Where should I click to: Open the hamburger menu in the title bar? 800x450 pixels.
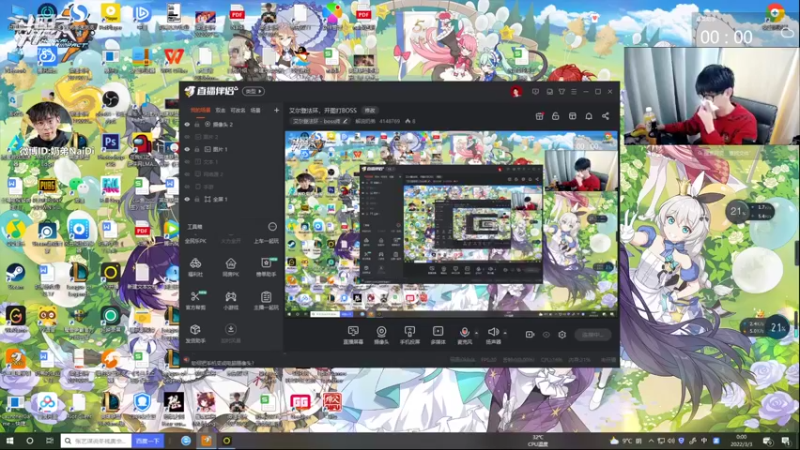[x=573, y=92]
